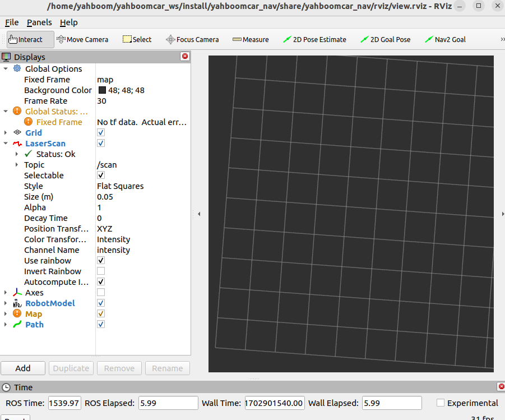
Task: Close the Displays panel
Action: click(185, 57)
